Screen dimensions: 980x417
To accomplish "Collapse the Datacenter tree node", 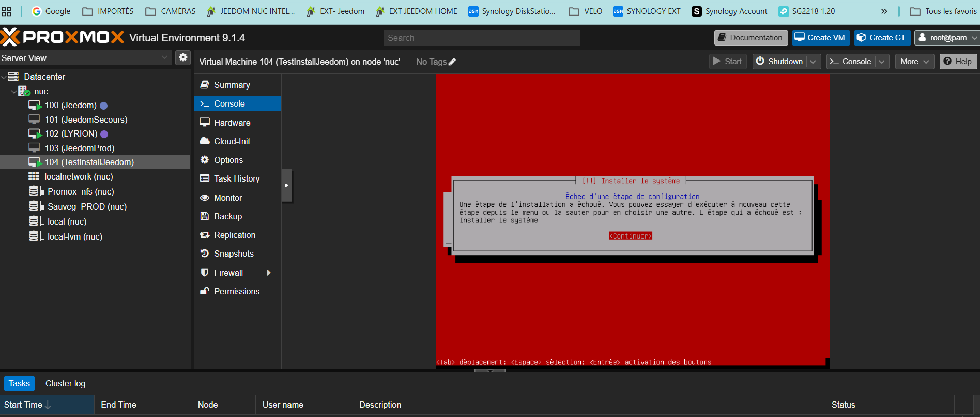I will point(4,77).
